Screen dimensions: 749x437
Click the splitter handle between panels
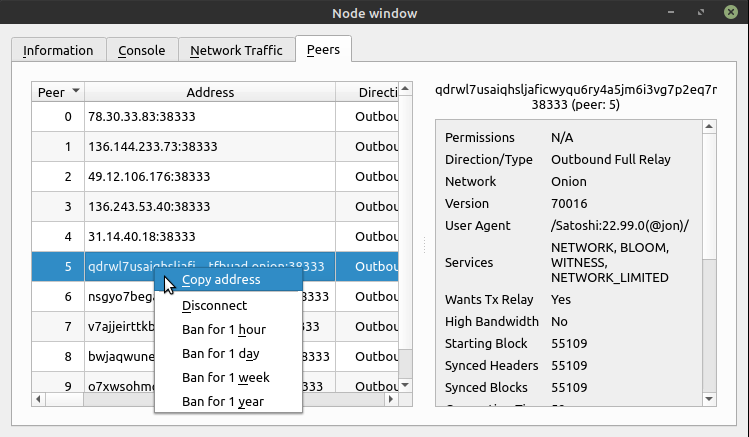click(424, 245)
